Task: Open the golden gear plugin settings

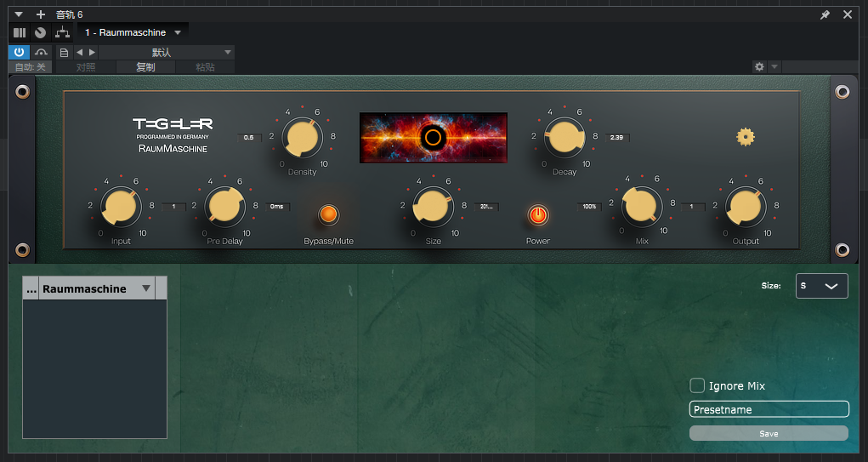Action: pos(745,137)
